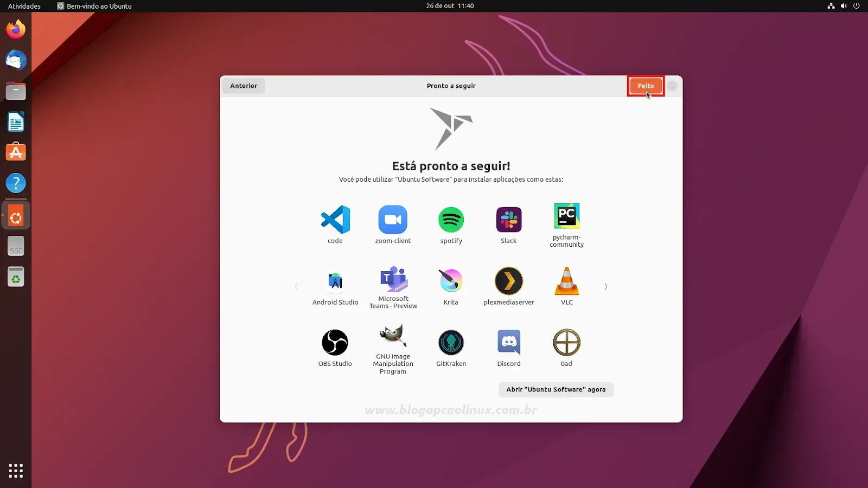Click the Visual Studio Code app icon
This screenshot has width=868, height=488.
pyautogui.click(x=335, y=220)
